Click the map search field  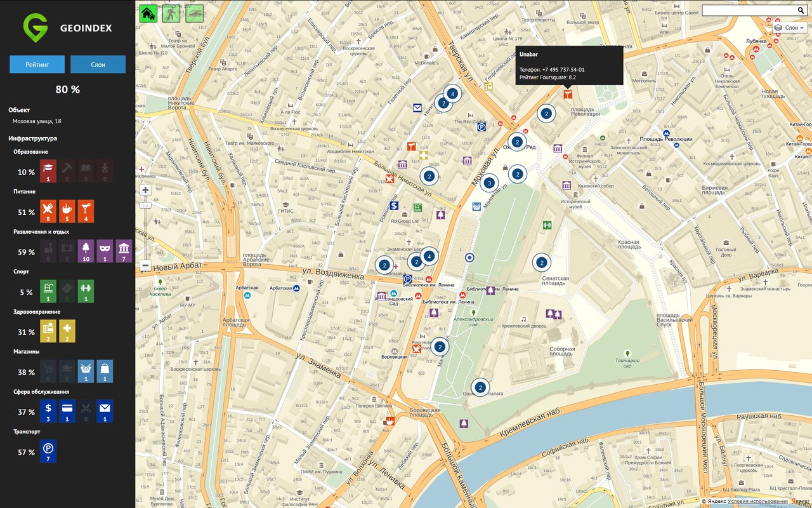point(748,11)
